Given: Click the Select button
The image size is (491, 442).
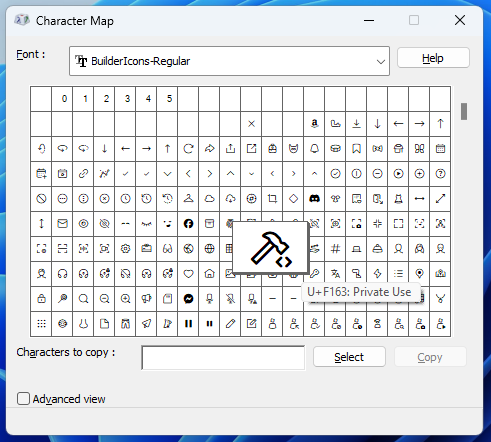Looking at the screenshot, I should tap(349, 357).
